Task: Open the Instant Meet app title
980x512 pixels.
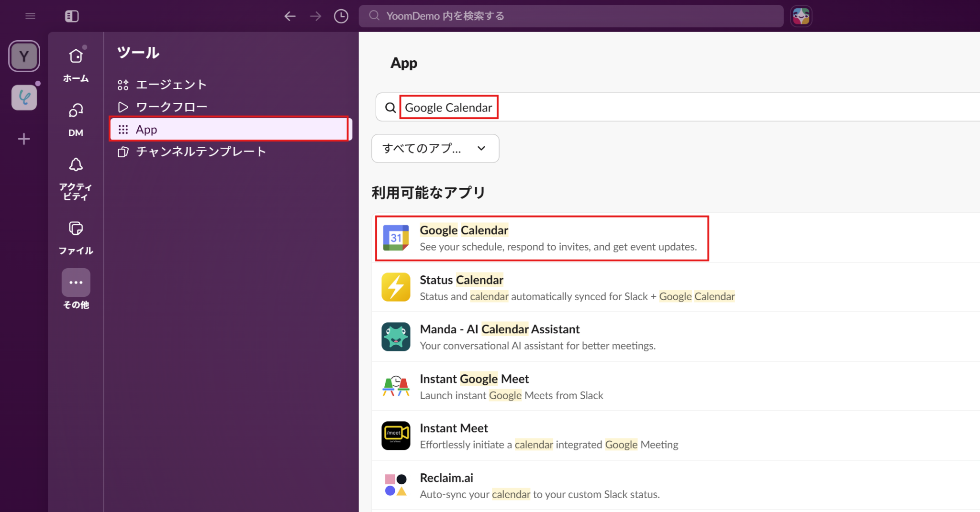Action: point(454,428)
